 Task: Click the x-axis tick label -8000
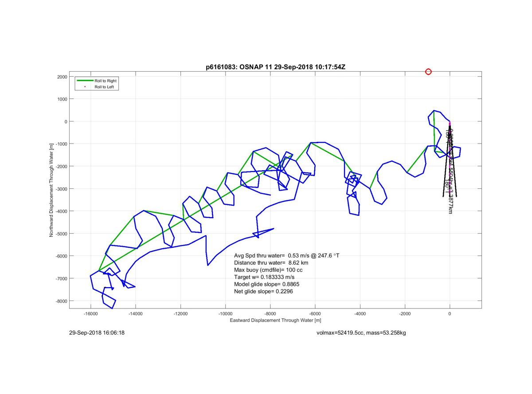tap(270, 314)
